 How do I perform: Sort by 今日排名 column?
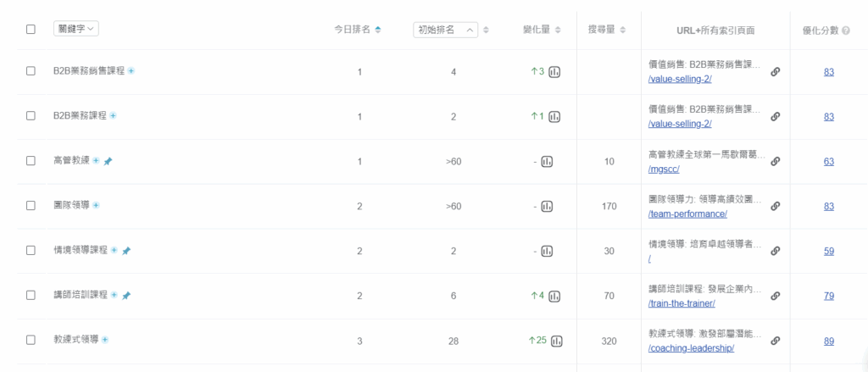pyautogui.click(x=358, y=30)
